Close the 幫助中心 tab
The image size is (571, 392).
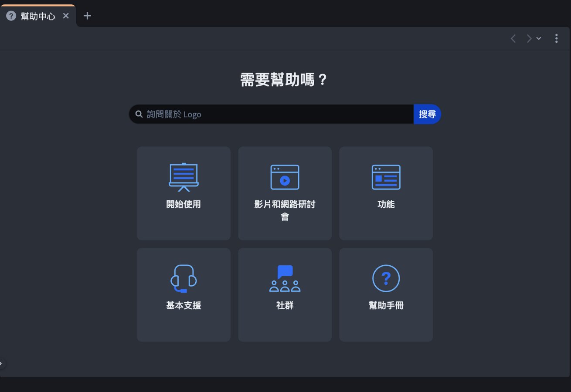click(x=66, y=16)
